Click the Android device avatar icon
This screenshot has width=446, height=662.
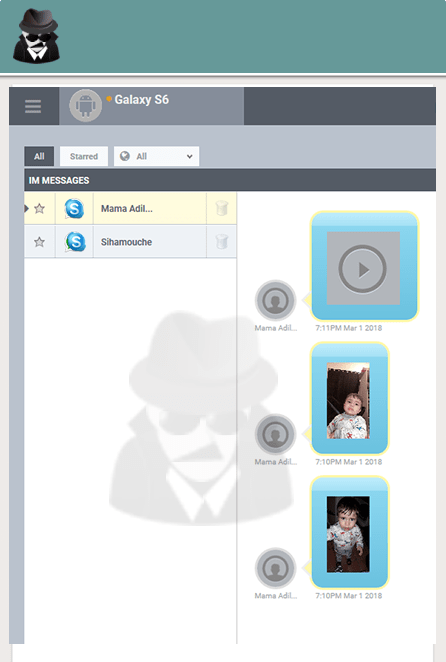[85, 106]
